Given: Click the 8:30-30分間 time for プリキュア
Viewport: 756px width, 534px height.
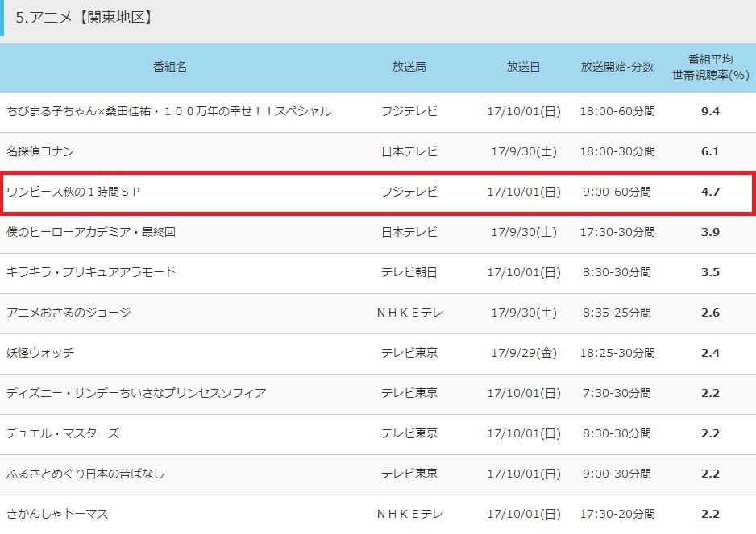Looking at the screenshot, I should (617, 272).
